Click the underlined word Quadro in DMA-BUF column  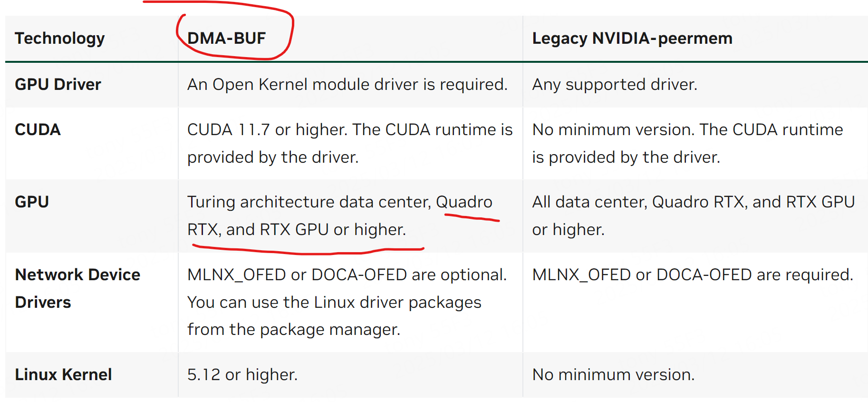(x=464, y=202)
